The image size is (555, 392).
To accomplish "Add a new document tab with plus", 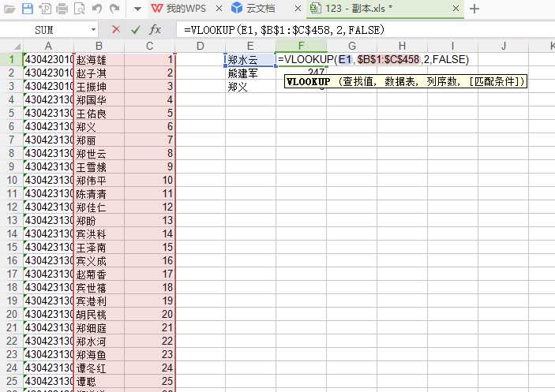I will coord(474,9).
